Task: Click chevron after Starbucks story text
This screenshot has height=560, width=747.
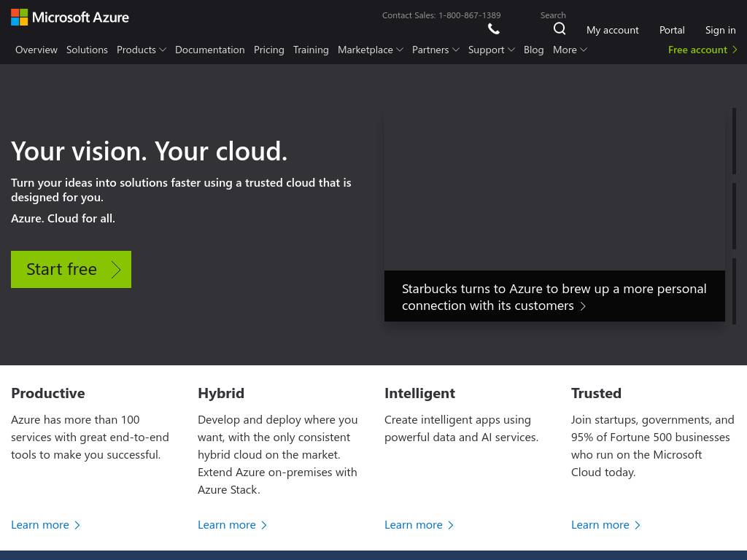Action: click(583, 306)
